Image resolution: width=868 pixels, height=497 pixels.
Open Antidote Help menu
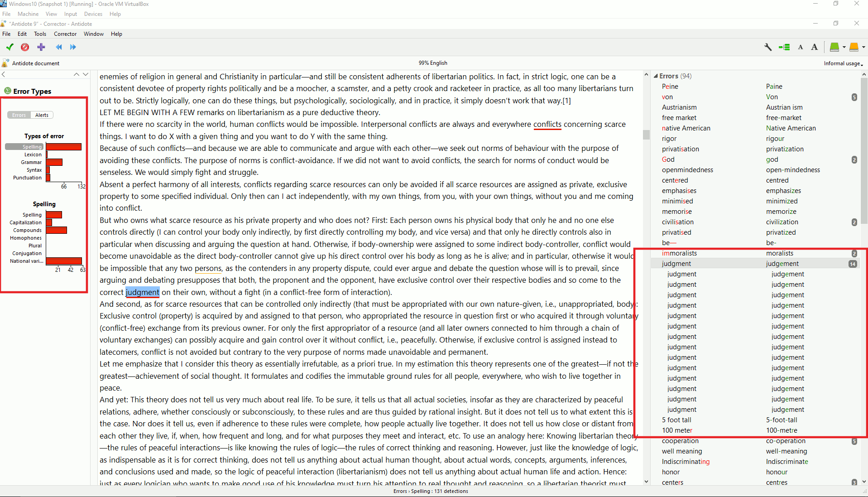(116, 34)
